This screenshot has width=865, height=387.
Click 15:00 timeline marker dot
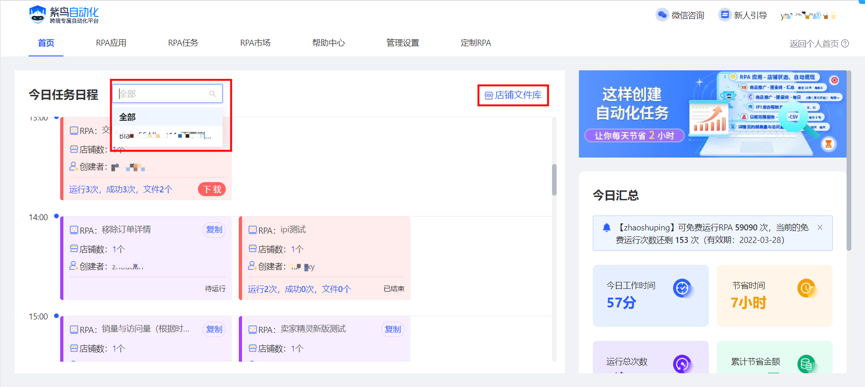(56, 316)
